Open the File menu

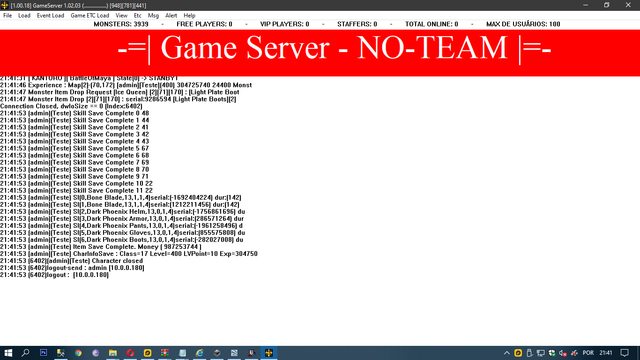point(7,16)
